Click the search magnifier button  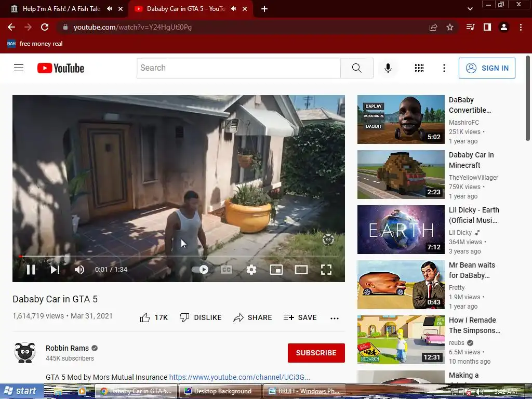(x=356, y=68)
